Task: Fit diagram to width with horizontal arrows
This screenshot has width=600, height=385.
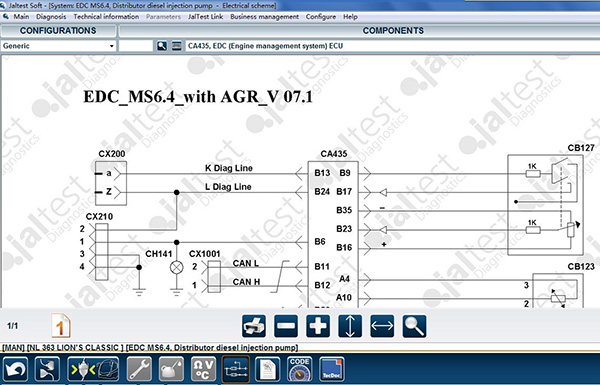Action: (x=382, y=326)
